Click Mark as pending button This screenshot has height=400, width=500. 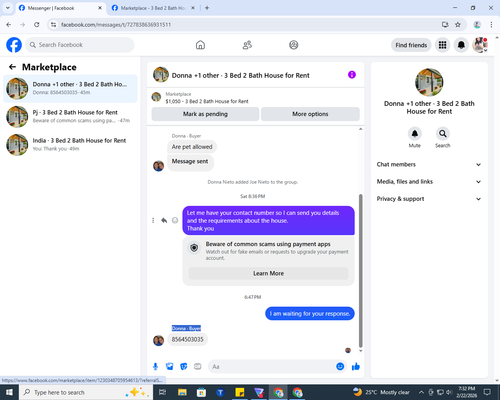point(205,114)
